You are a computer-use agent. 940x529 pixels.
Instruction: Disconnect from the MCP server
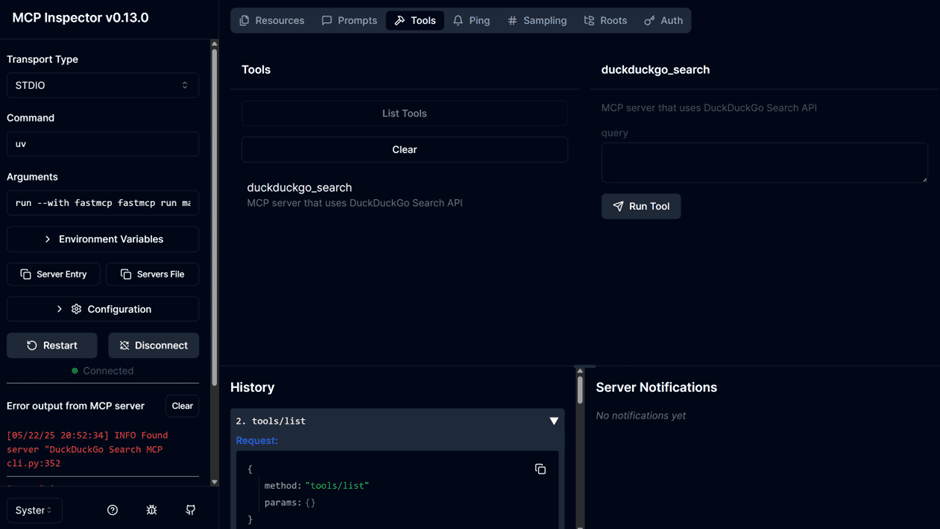pos(153,345)
